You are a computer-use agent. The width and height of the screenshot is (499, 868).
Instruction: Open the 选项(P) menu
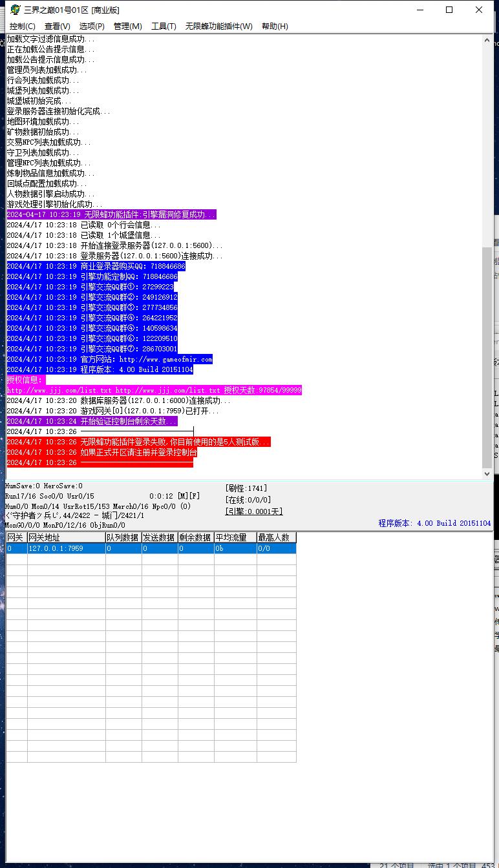click(92, 26)
